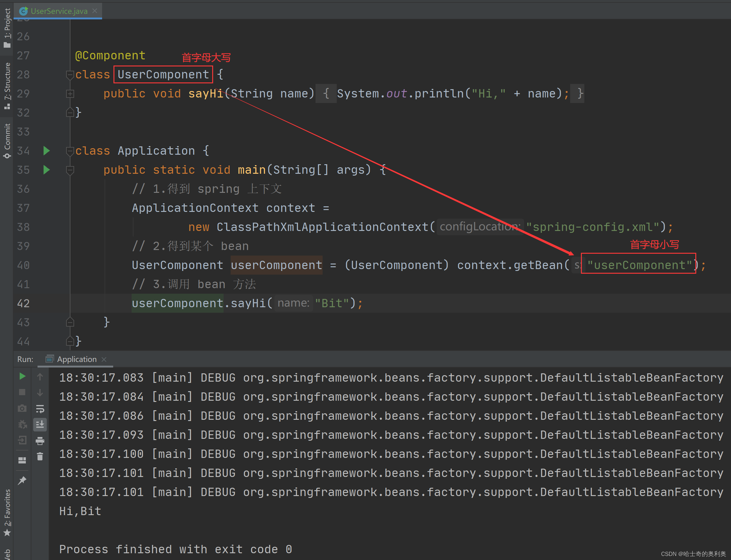Toggle scroll to end of console
Screen dimensions: 731x560
tap(40, 425)
